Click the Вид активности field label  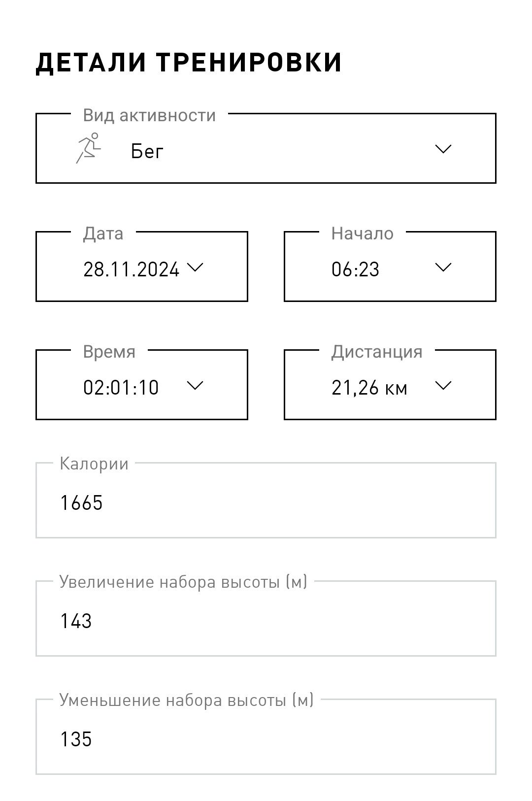pyautogui.click(x=149, y=115)
